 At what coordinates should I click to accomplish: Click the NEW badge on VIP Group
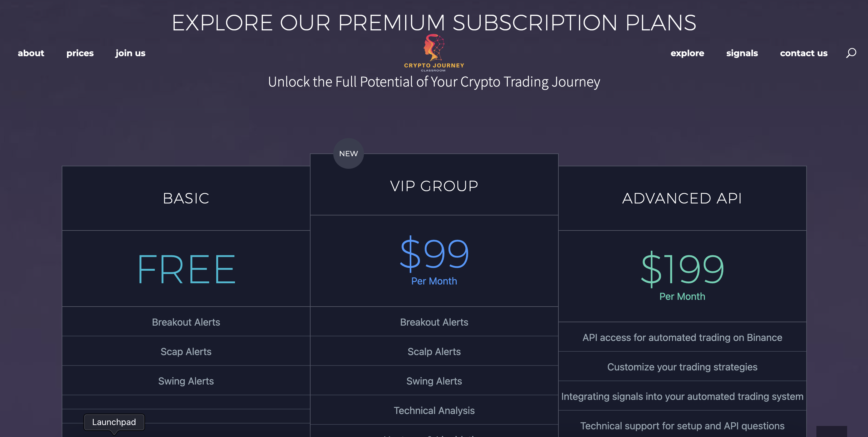pos(348,153)
